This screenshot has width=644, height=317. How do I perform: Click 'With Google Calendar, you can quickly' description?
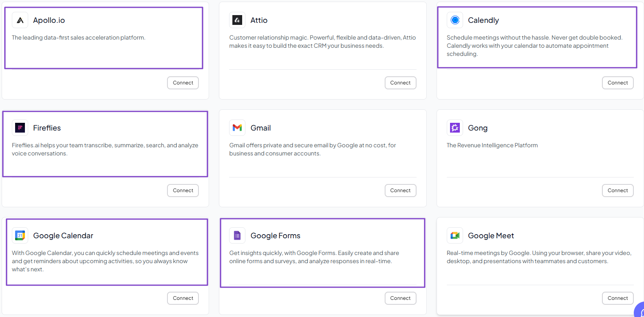pyautogui.click(x=105, y=261)
